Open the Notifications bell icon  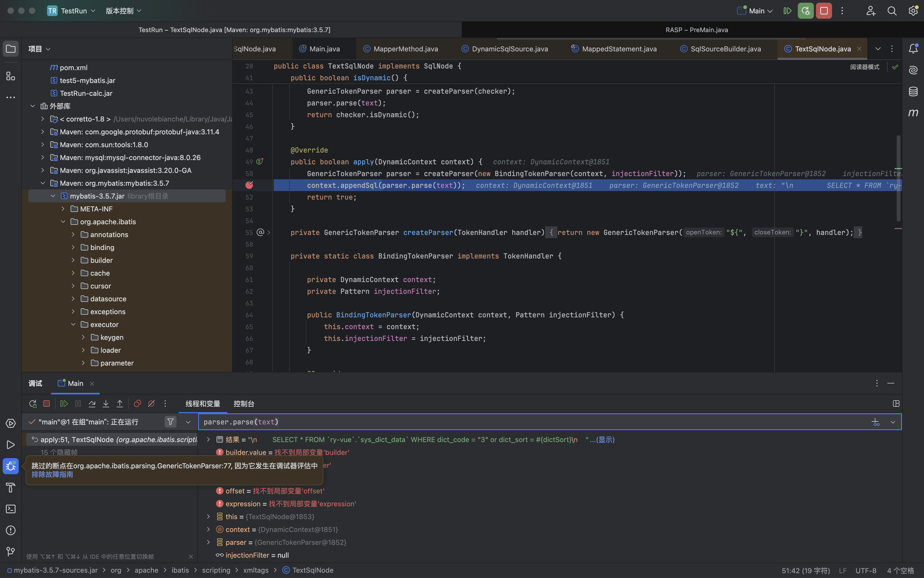click(913, 48)
